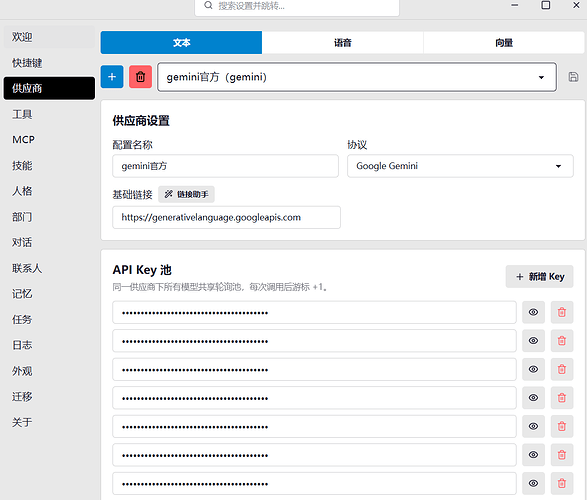587x500 pixels.
Task: Open 欢迎 in the sidebar
Action: point(49,37)
